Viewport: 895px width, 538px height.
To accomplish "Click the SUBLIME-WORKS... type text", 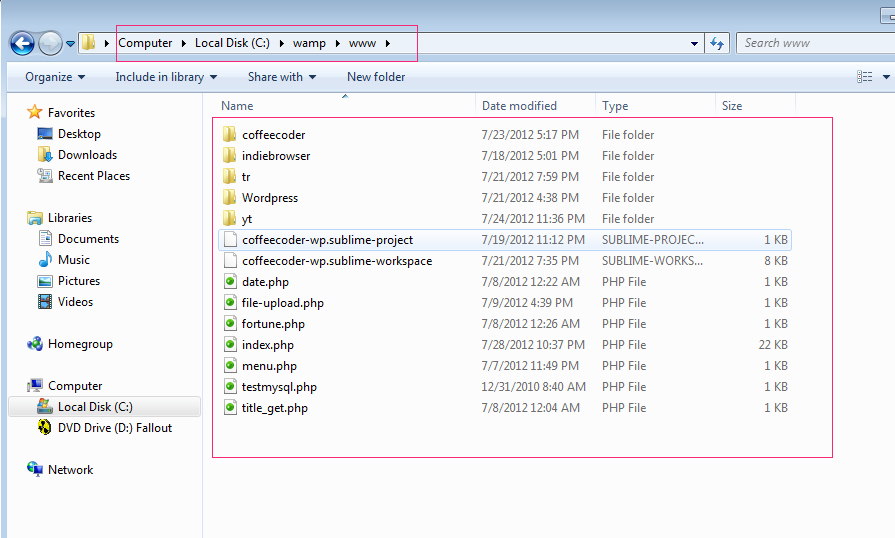I will coord(652,261).
